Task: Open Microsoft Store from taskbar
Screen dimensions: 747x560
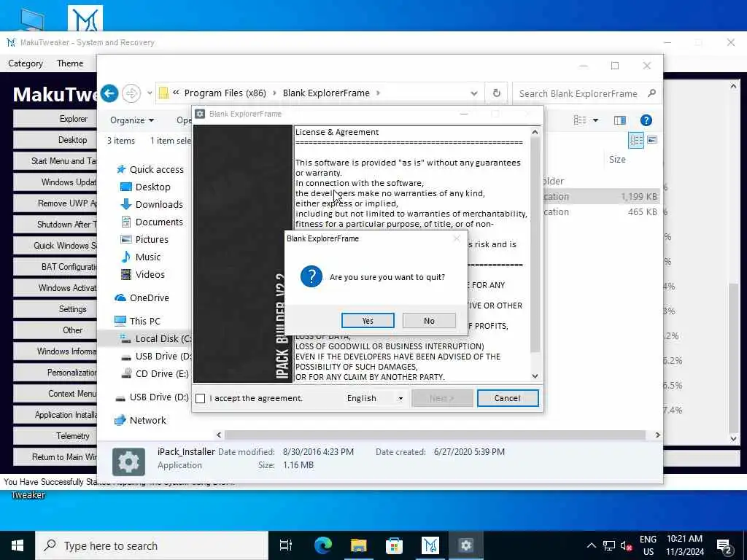Action: 394,545
